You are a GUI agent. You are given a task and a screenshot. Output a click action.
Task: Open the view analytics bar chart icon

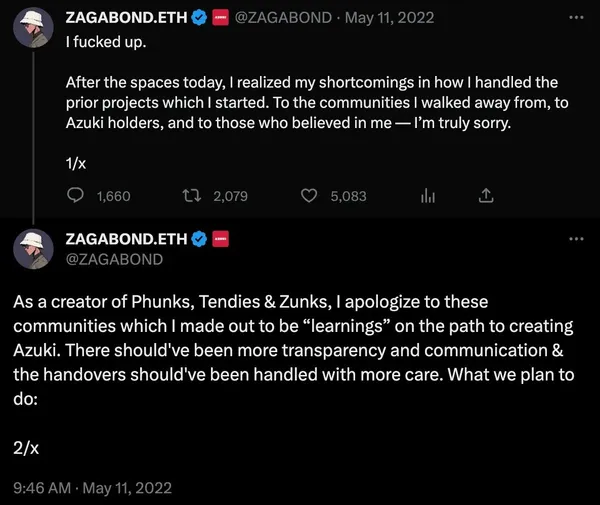click(x=428, y=196)
